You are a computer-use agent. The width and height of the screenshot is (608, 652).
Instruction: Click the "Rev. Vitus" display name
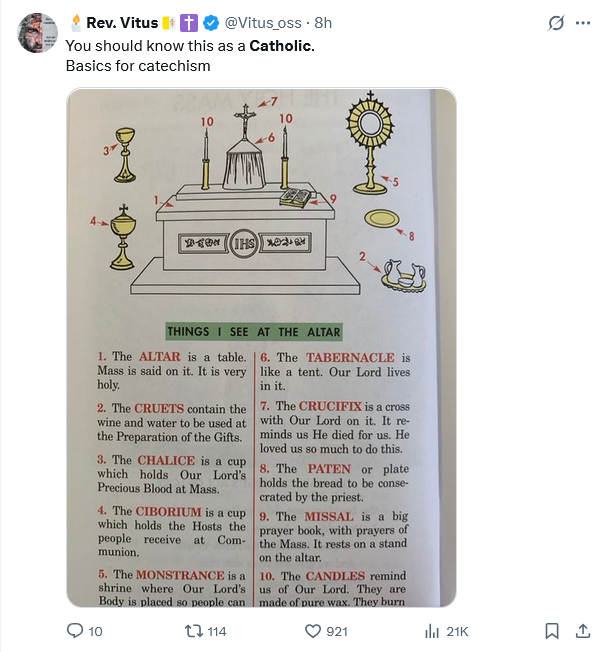click(121, 22)
